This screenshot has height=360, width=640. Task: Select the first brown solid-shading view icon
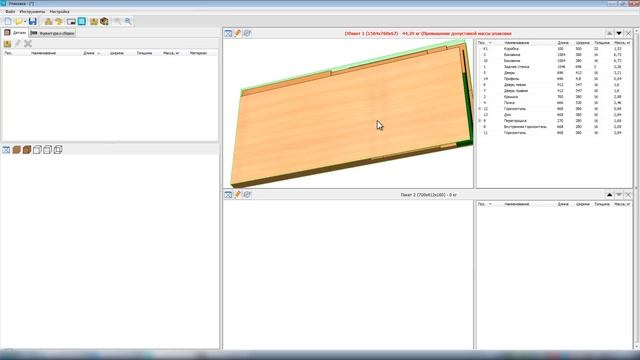tap(17, 150)
